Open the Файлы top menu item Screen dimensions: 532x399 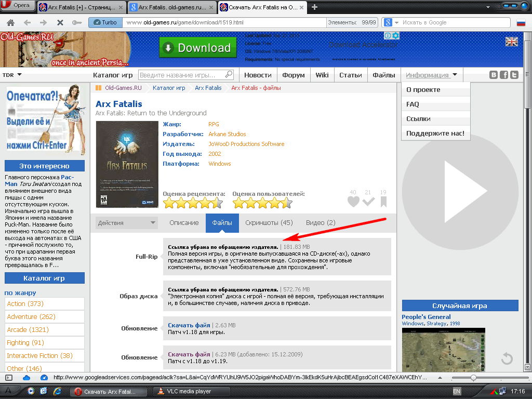coord(384,75)
